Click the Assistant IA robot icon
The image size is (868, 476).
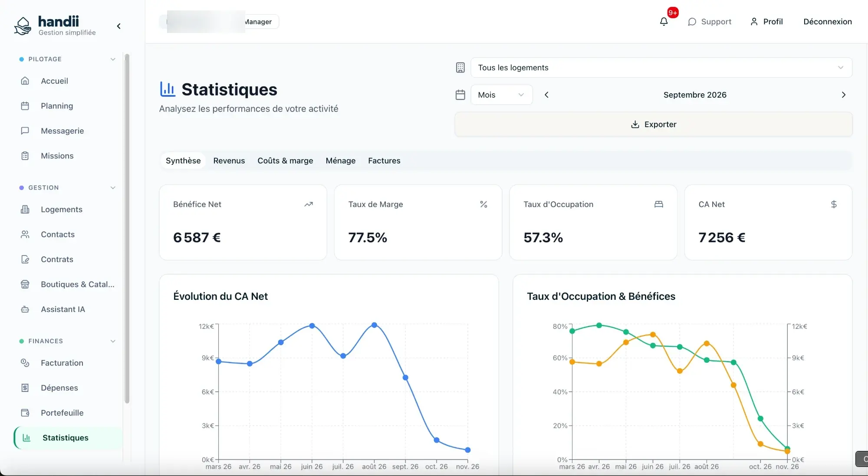[25, 309]
